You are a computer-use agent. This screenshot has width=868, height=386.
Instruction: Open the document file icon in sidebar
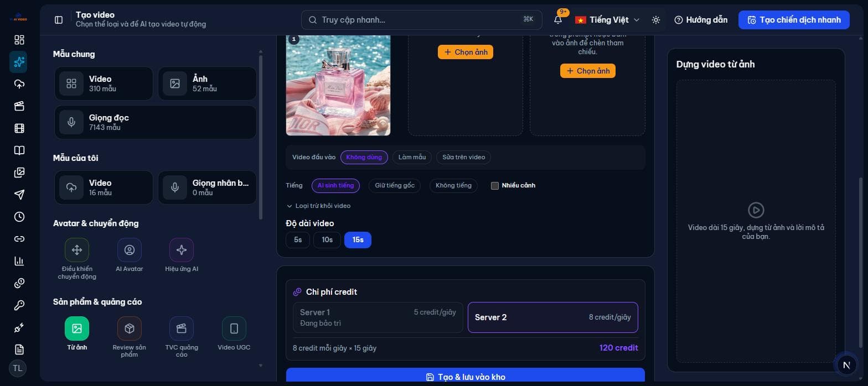(19, 350)
